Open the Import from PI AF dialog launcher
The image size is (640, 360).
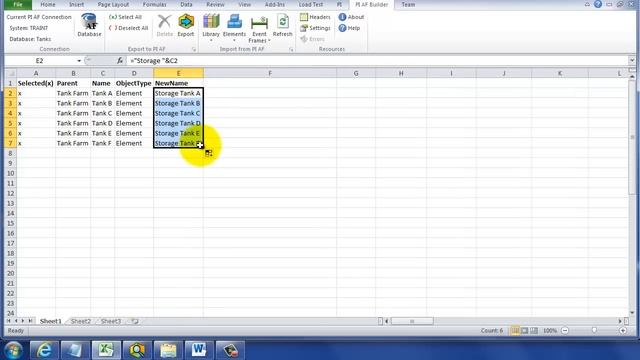291,49
